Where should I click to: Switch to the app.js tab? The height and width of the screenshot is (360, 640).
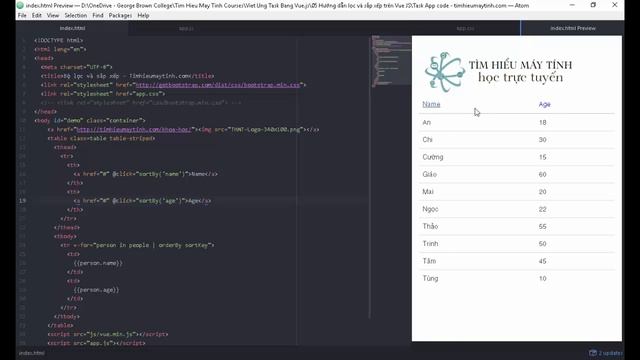[x=186, y=28]
